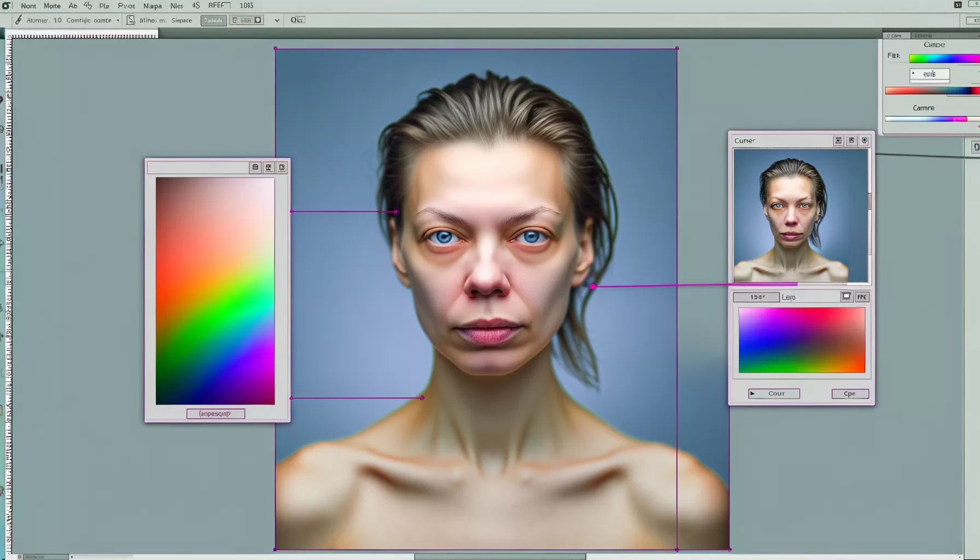
Task: Adjust the Camre slider bar
Action: (x=932, y=119)
